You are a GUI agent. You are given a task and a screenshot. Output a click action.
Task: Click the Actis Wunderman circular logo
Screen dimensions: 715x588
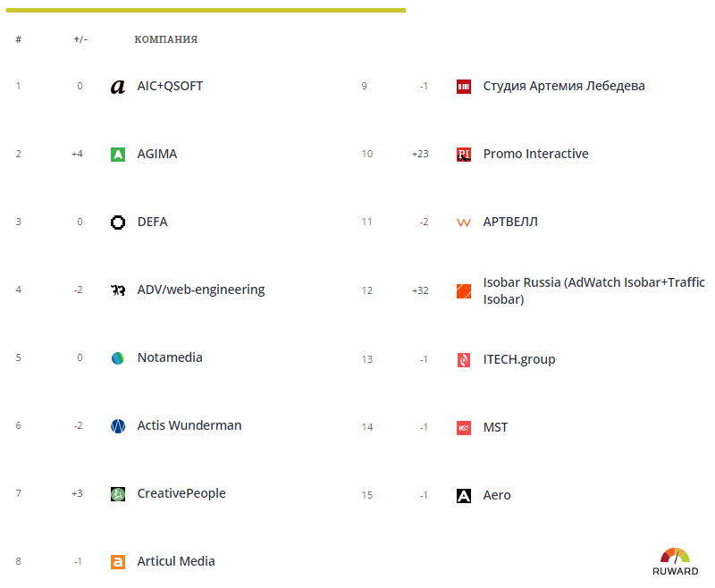click(x=117, y=425)
